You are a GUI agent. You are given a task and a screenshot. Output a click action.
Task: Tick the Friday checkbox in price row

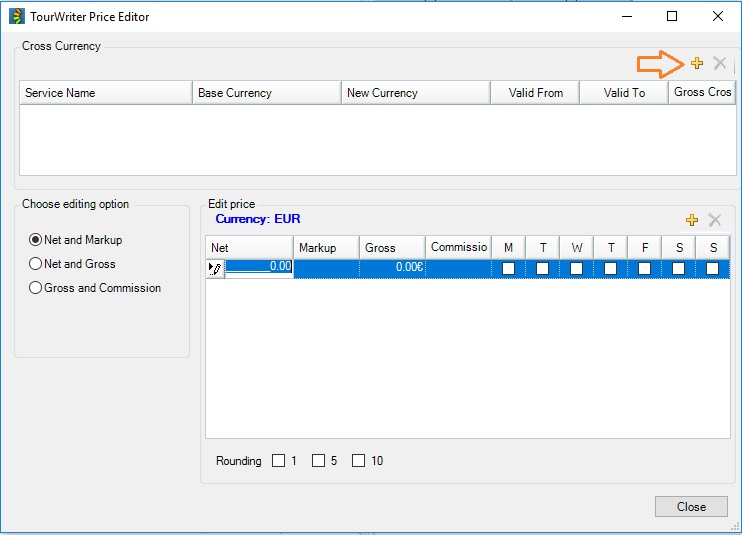click(644, 268)
